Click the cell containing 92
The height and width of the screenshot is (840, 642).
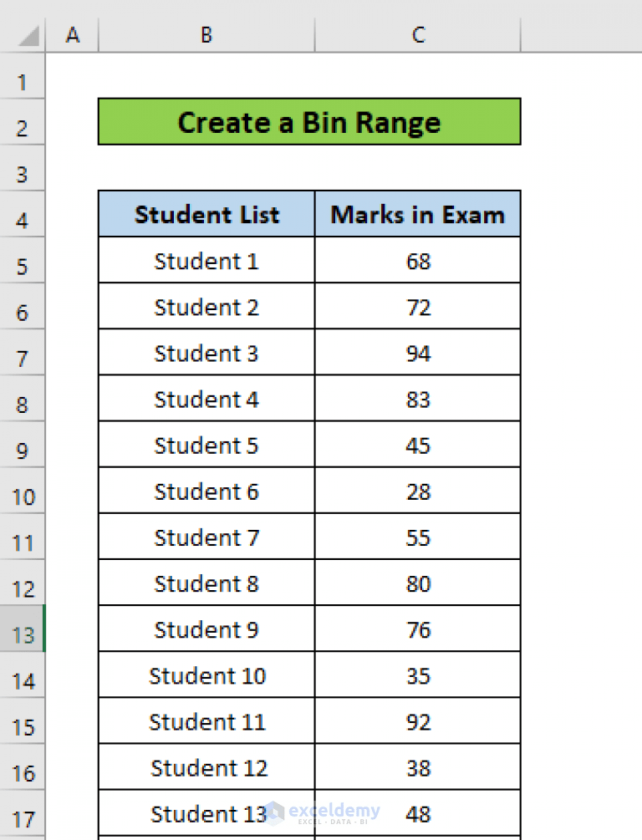pyautogui.click(x=418, y=720)
